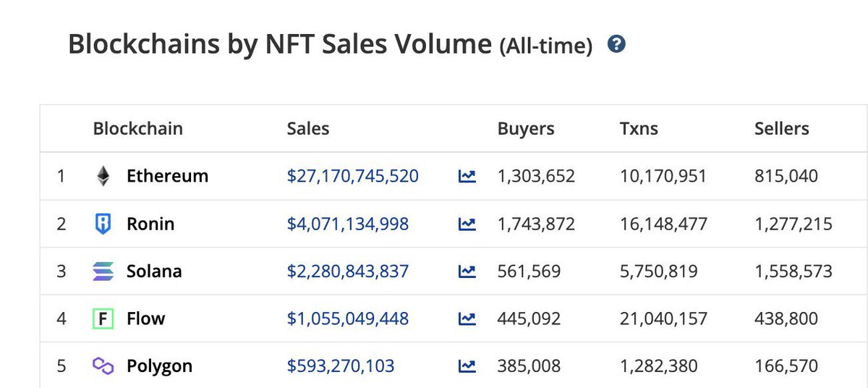Open Ethereum sales chart icon

pyautogui.click(x=467, y=176)
